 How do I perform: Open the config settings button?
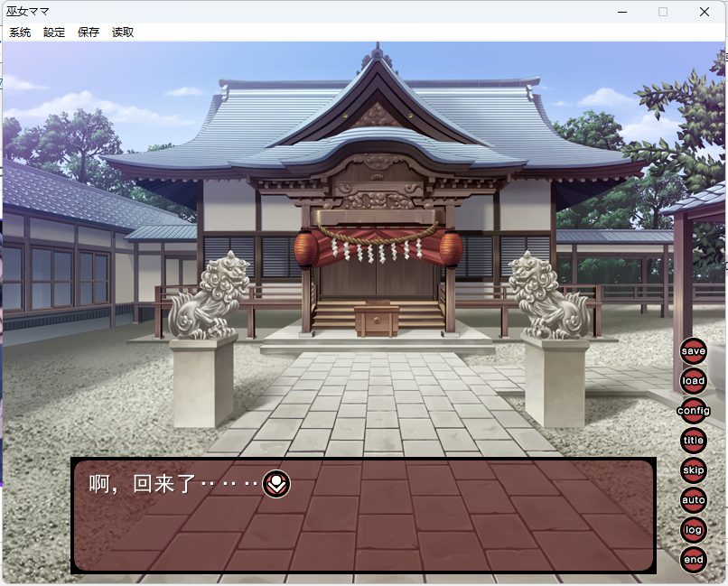pyautogui.click(x=693, y=411)
